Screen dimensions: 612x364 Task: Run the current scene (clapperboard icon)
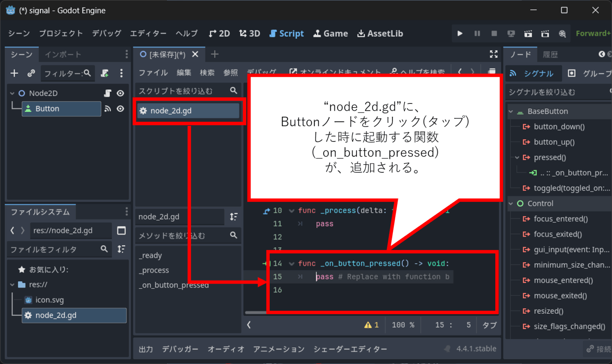pos(528,33)
